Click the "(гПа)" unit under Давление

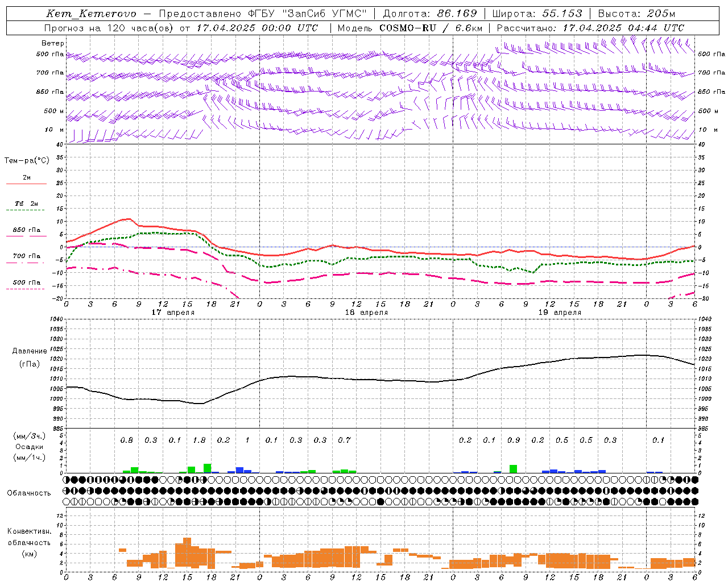point(30,364)
